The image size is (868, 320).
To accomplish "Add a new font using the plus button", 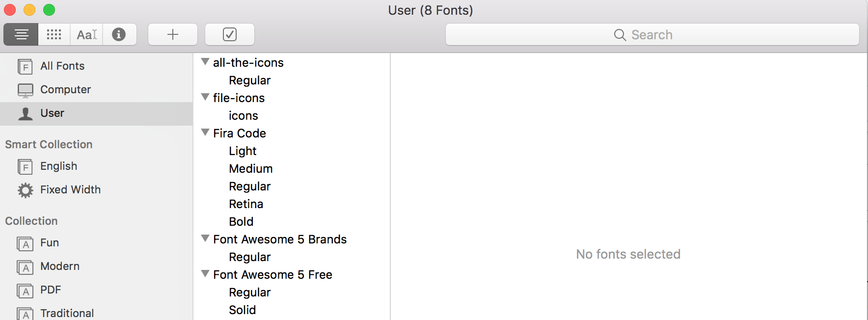I will (x=172, y=34).
